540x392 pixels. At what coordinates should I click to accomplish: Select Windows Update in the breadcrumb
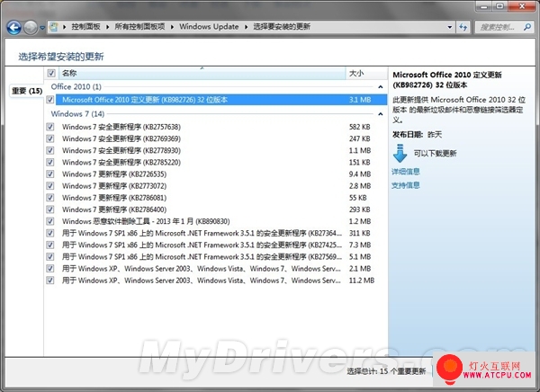(209, 26)
